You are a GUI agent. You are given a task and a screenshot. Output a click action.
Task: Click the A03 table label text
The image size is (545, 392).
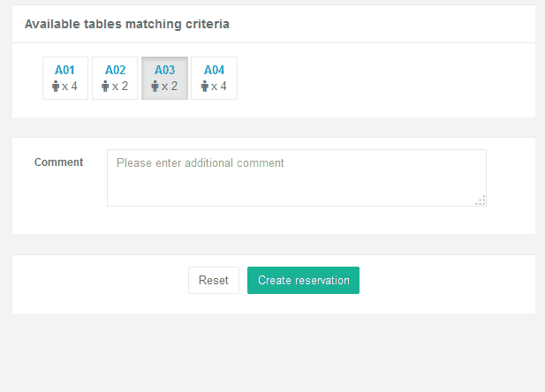(165, 70)
